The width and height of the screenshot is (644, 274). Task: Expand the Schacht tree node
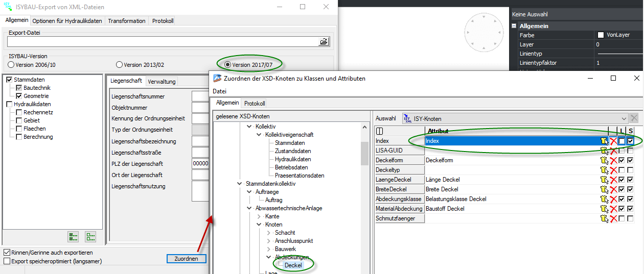click(269, 233)
